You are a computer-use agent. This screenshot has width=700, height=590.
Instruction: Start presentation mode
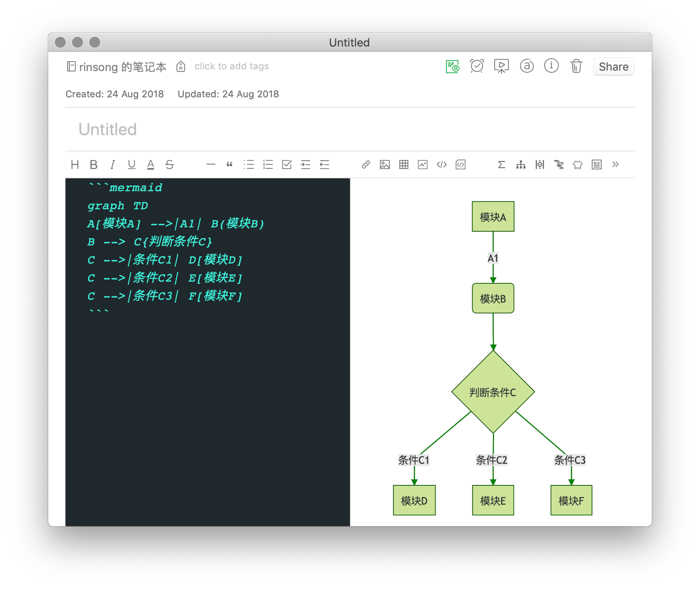(501, 66)
